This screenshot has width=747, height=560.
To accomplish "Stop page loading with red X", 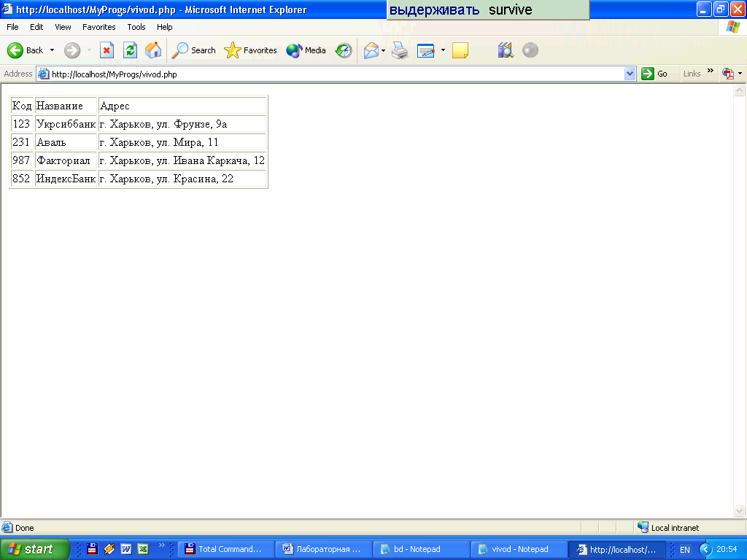I will [107, 50].
